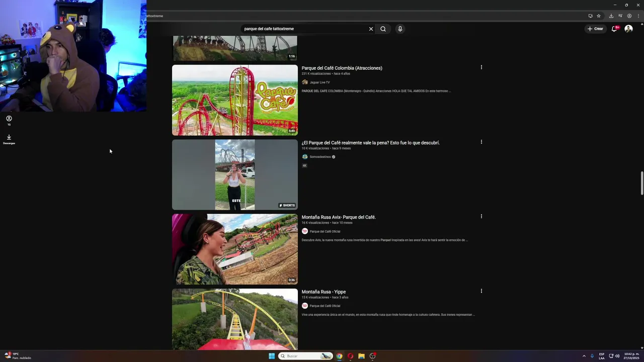Click the title ¿El Parque del Café realmente vale la pena?
The image size is (644, 362).
coord(370,143)
